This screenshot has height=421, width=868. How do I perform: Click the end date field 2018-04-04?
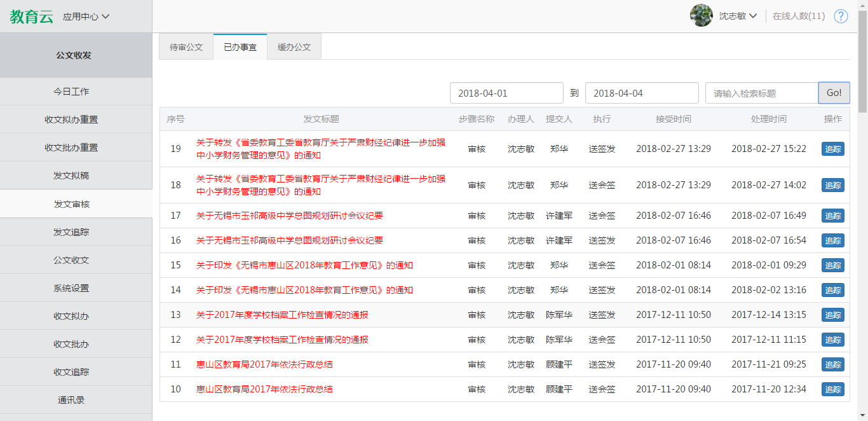641,93
